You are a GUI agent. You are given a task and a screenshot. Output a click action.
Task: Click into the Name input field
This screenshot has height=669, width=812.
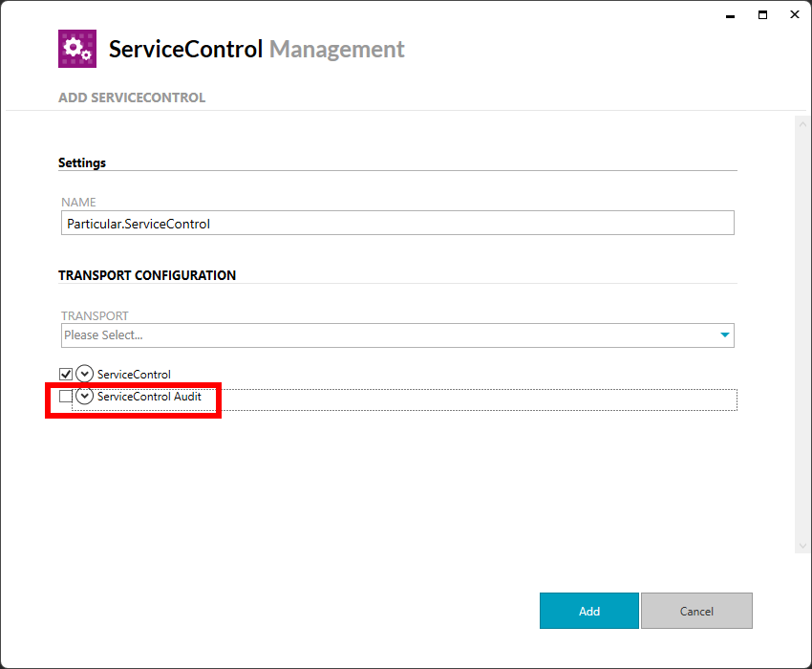tap(397, 223)
